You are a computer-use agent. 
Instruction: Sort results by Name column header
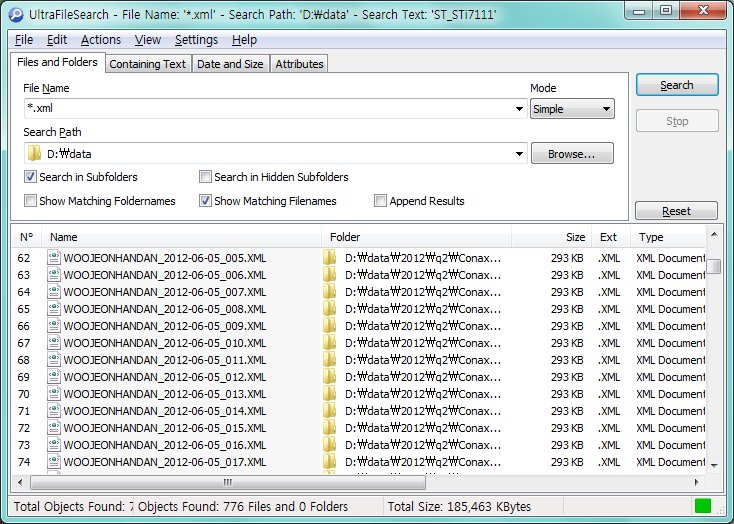(181, 237)
